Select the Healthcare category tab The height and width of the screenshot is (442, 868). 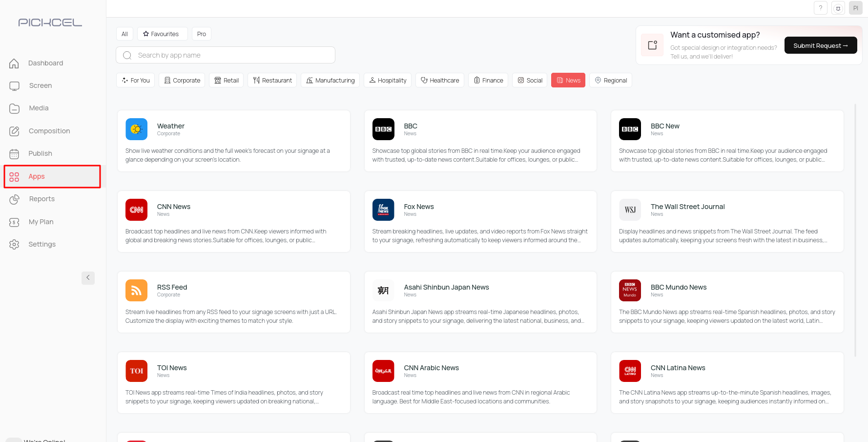pos(439,80)
